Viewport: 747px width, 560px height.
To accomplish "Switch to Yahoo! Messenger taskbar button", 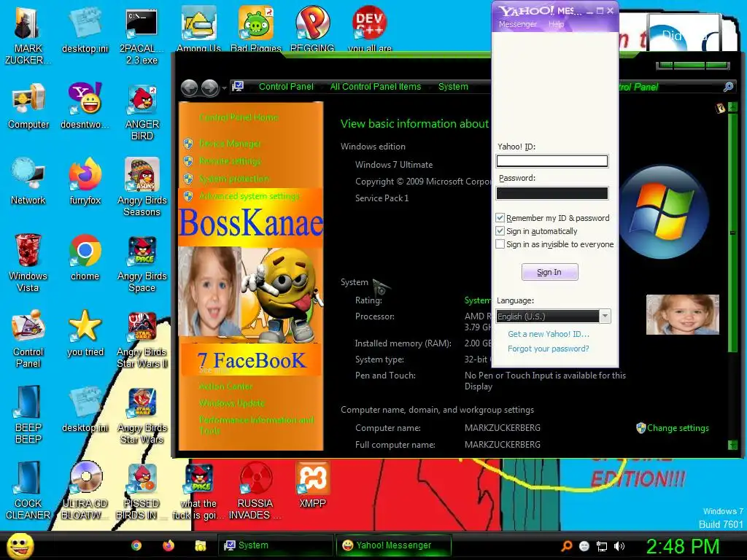I will (x=393, y=545).
